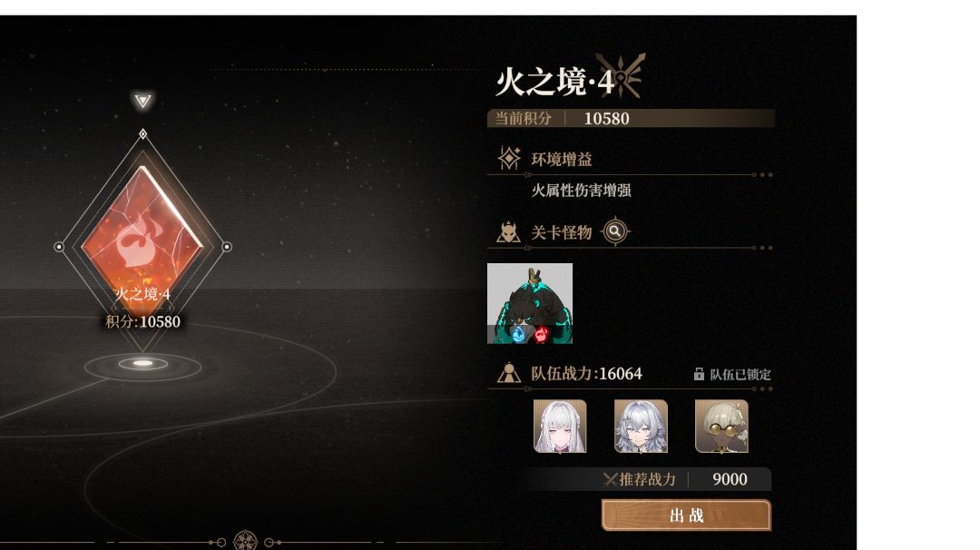Select the first white-haired character portrait
The width and height of the screenshot is (980, 550).
click(560, 427)
